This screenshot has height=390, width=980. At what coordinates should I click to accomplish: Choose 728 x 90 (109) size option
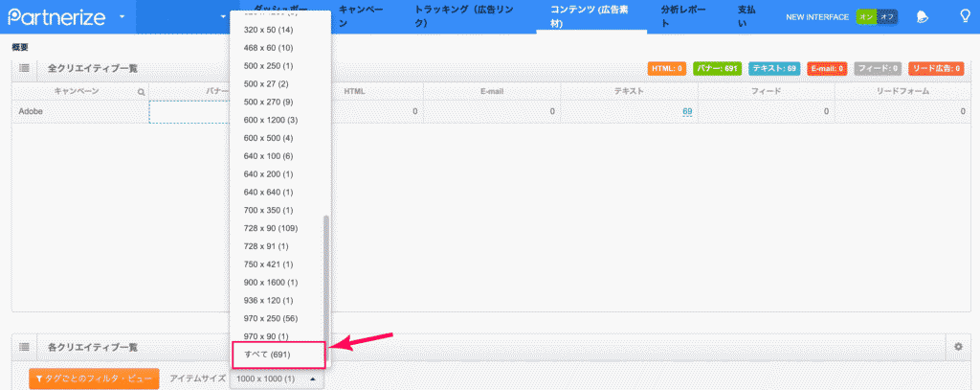point(271,228)
